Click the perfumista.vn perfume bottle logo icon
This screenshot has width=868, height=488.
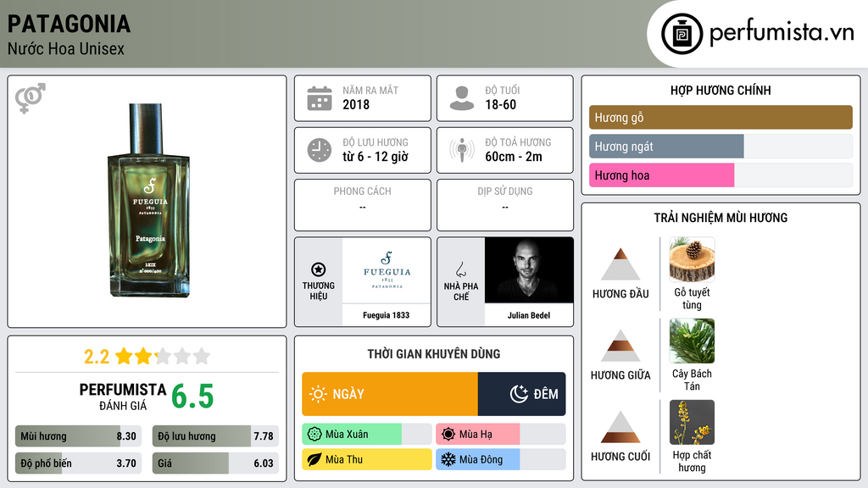coord(682,34)
